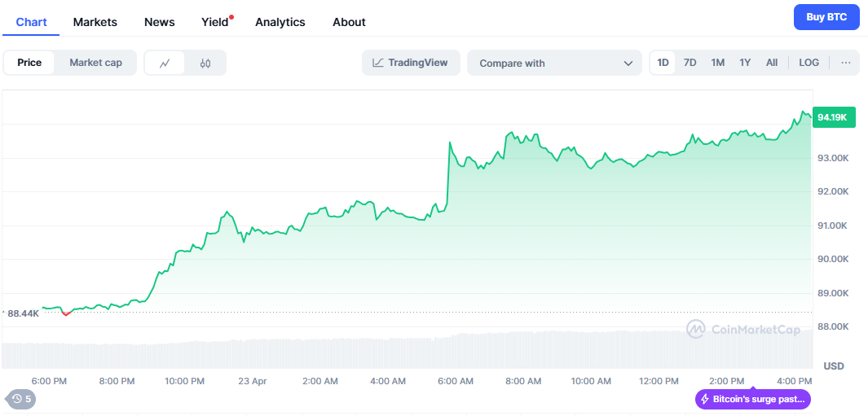868x416 pixels.
Task: Open the more options ellipsis menu
Action: pos(846,63)
